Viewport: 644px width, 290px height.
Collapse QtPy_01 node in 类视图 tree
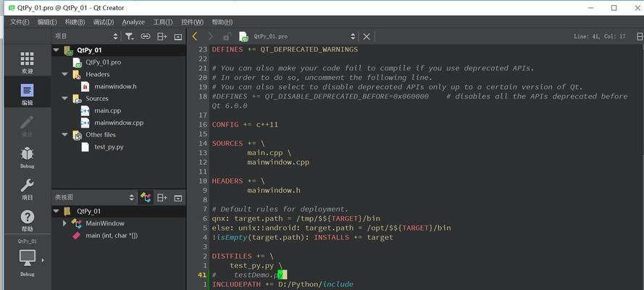pyautogui.click(x=57, y=211)
